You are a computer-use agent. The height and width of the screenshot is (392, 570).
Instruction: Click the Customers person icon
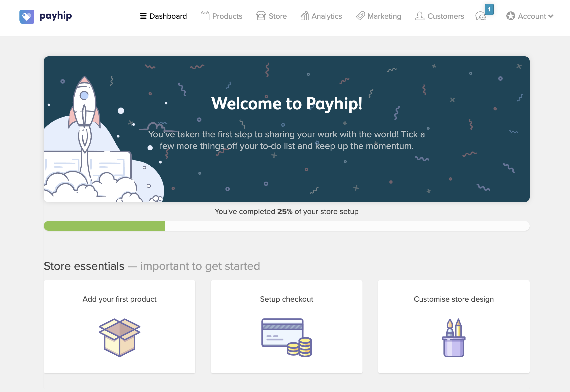pyautogui.click(x=419, y=16)
